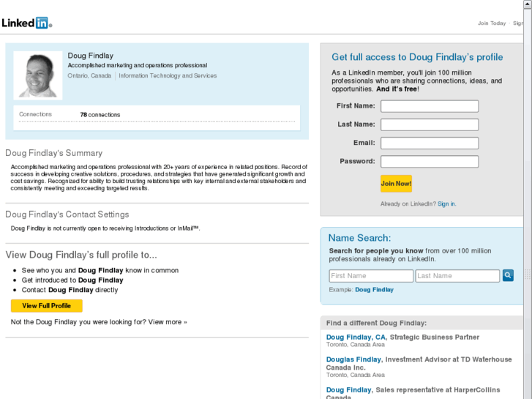Open Doug Findlay HarperCollins sales rep link
The height and width of the screenshot is (399, 532).
tap(348, 389)
